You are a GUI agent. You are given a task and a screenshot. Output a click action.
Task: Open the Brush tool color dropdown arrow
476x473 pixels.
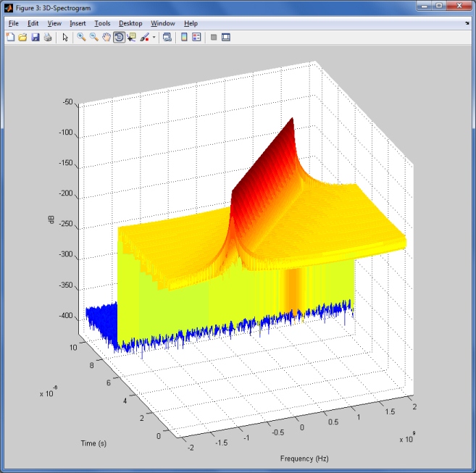tap(154, 38)
